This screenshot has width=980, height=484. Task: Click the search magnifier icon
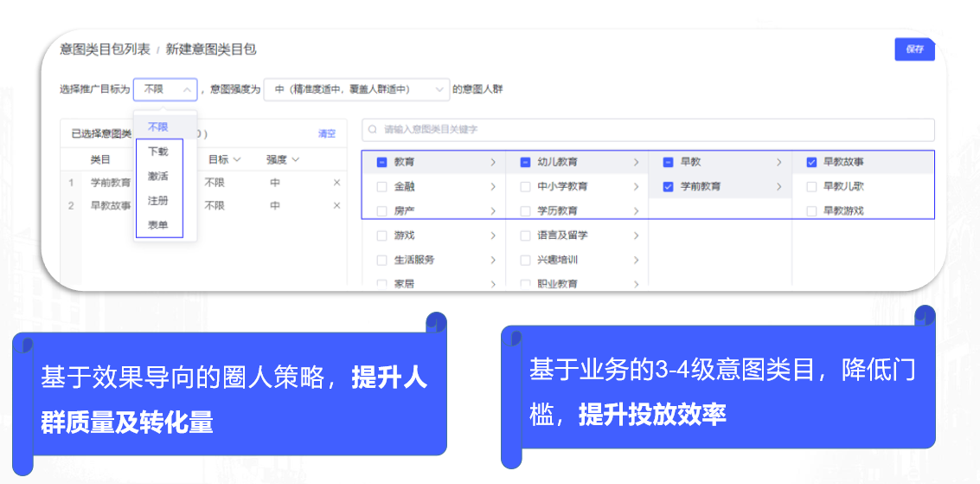pyautogui.click(x=373, y=130)
